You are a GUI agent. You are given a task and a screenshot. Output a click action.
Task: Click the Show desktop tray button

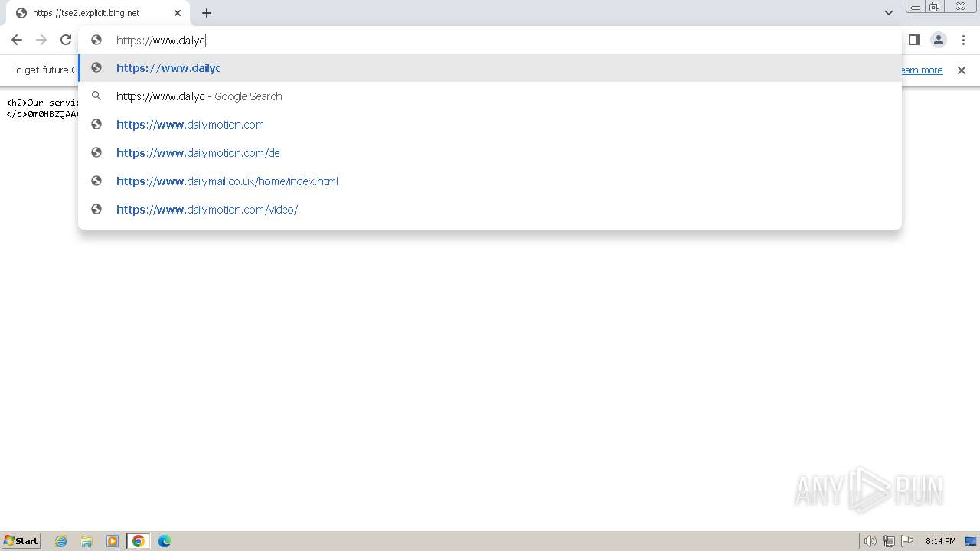pos(971,541)
